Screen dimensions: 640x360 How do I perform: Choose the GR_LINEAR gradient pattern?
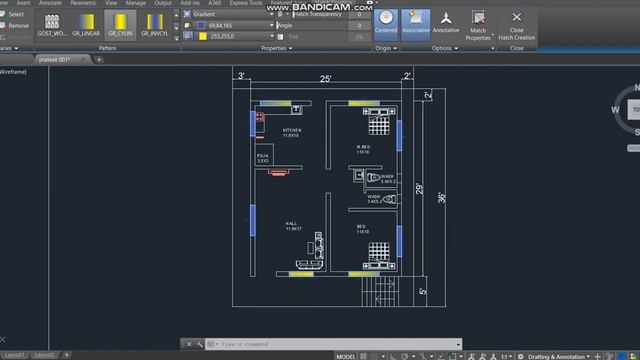pyautogui.click(x=86, y=25)
